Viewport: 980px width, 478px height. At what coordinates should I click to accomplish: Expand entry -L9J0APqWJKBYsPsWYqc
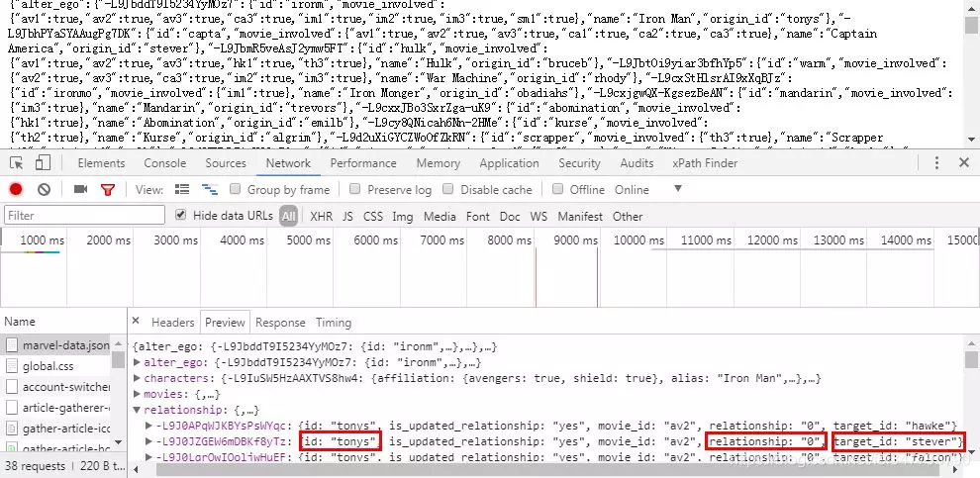tap(148, 426)
